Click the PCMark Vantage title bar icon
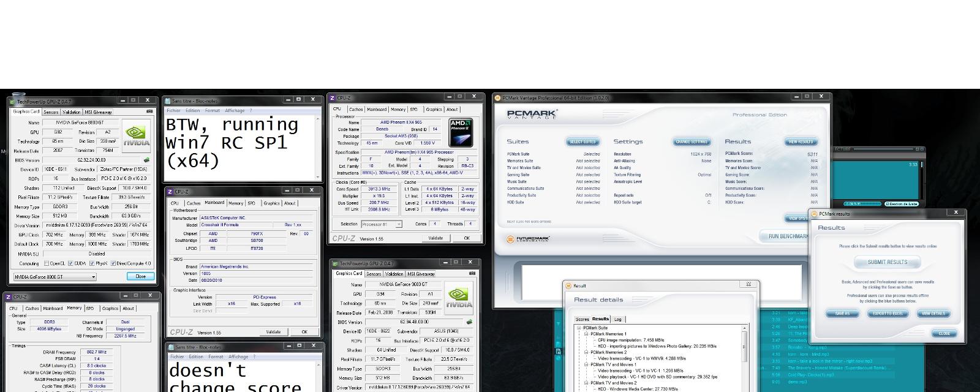Screen dimensions: 980x392 498,98
